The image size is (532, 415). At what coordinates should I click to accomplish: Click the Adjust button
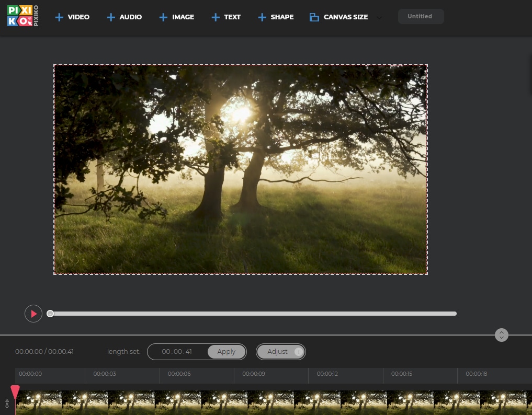pos(281,352)
